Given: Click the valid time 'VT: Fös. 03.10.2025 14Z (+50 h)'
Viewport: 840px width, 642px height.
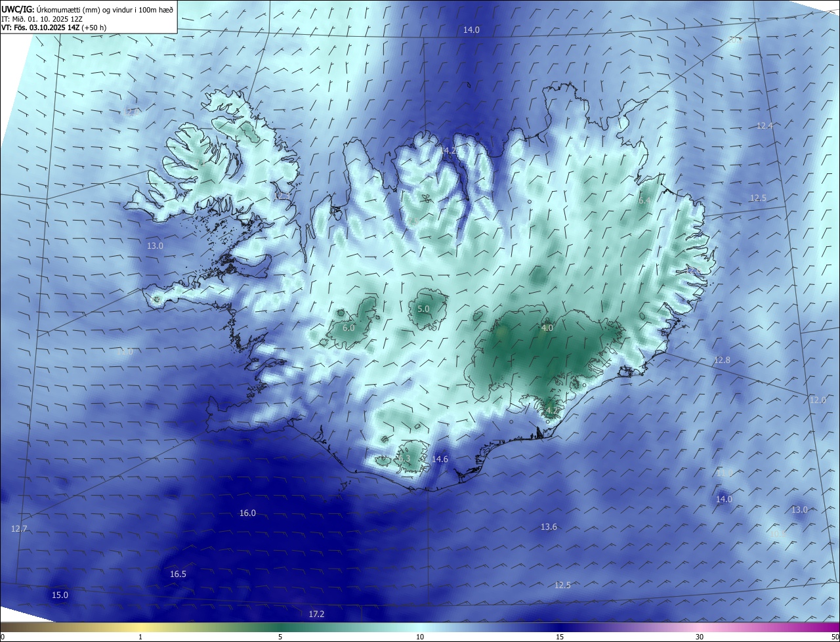Looking at the screenshot, I should point(54,28).
